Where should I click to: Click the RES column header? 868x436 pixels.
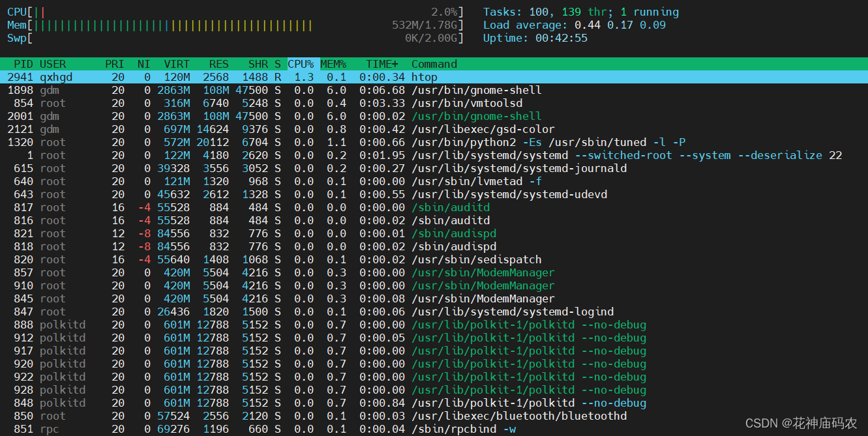(219, 64)
